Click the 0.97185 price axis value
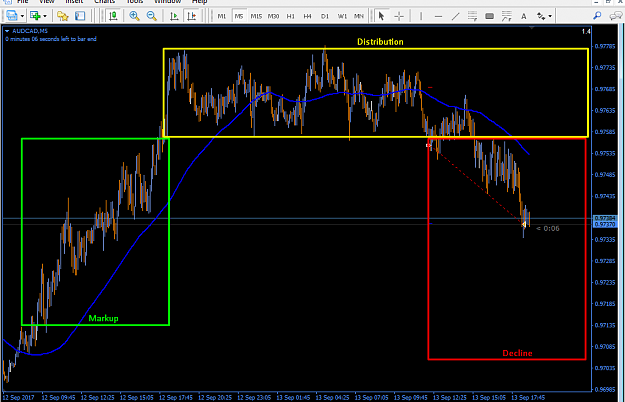 [605, 304]
